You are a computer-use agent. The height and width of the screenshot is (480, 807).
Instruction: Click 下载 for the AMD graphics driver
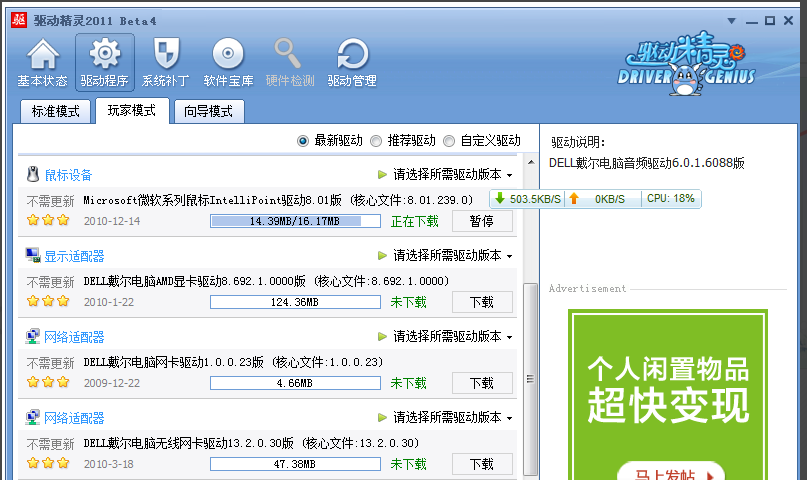(482, 302)
